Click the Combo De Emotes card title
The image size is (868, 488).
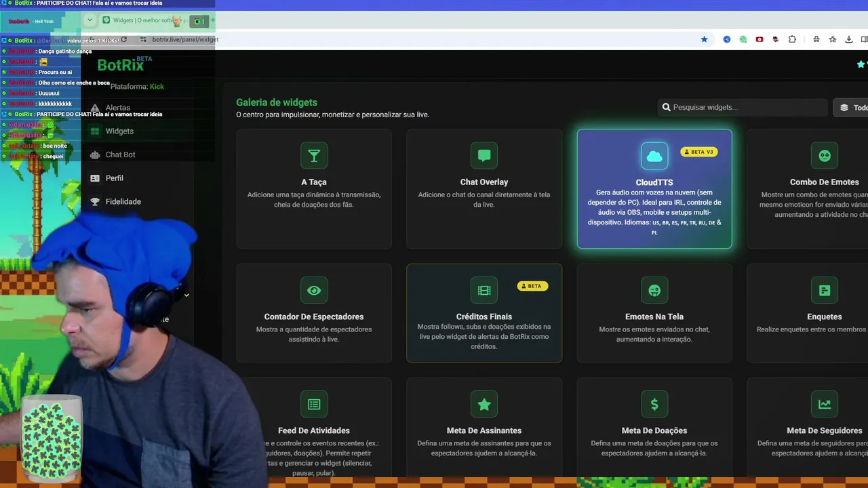click(x=825, y=182)
